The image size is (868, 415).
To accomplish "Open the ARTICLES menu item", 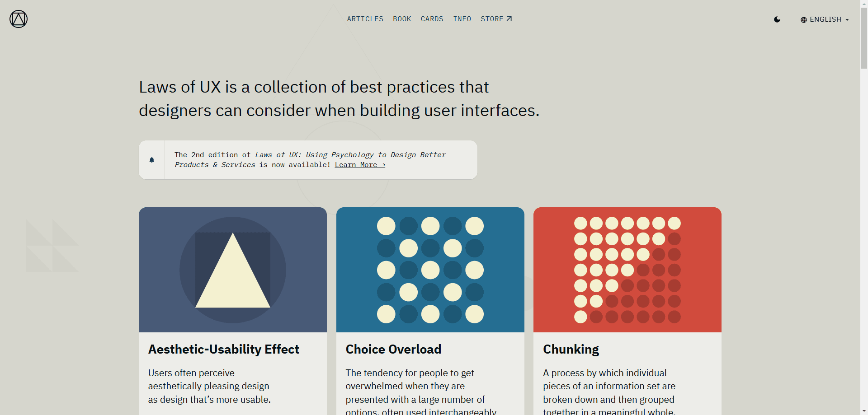I will click(365, 19).
